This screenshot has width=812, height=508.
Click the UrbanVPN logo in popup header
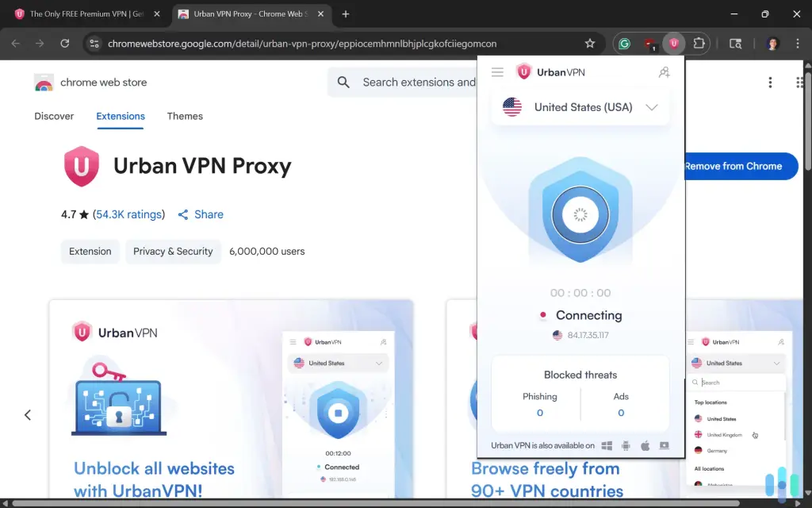[550, 72]
